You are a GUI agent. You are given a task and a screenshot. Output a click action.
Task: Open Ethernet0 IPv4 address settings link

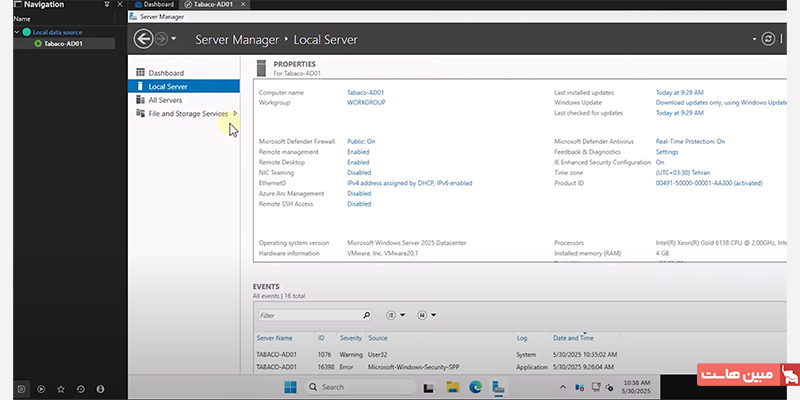pyautogui.click(x=410, y=183)
